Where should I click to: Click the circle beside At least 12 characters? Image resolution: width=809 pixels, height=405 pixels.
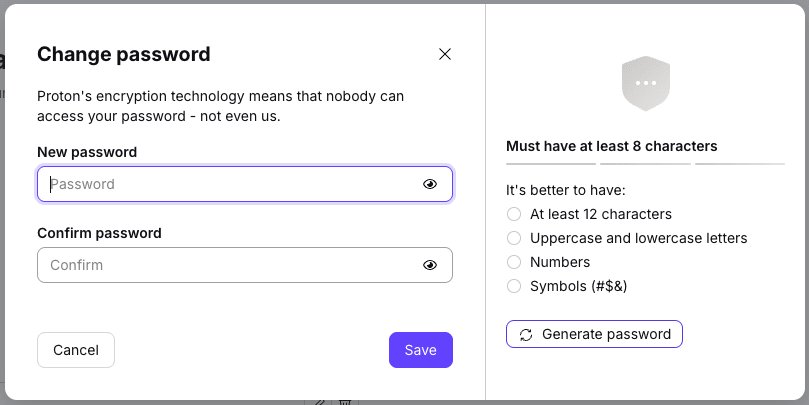pos(514,214)
